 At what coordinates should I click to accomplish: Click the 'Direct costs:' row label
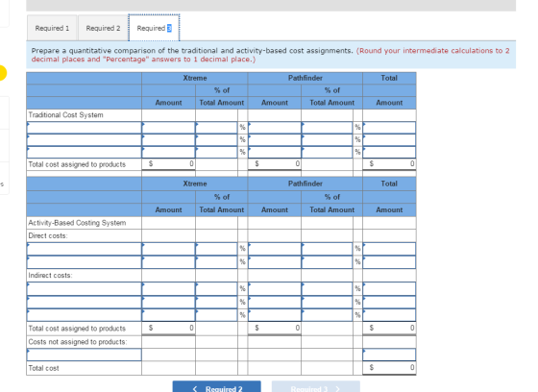[x=48, y=235]
